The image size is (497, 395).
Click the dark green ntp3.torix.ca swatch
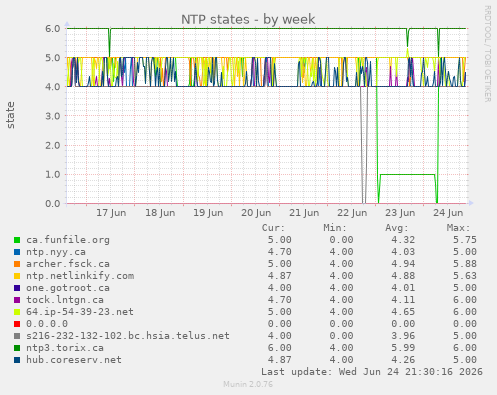tap(17, 348)
